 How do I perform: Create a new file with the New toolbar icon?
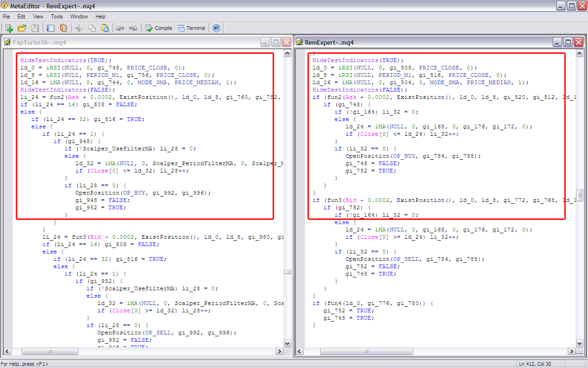coord(9,28)
